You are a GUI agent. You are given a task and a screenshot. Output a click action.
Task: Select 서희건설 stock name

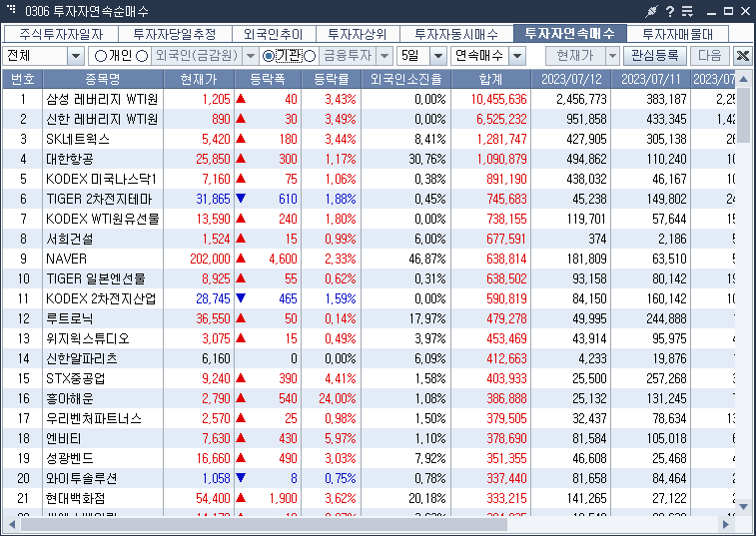(70, 239)
